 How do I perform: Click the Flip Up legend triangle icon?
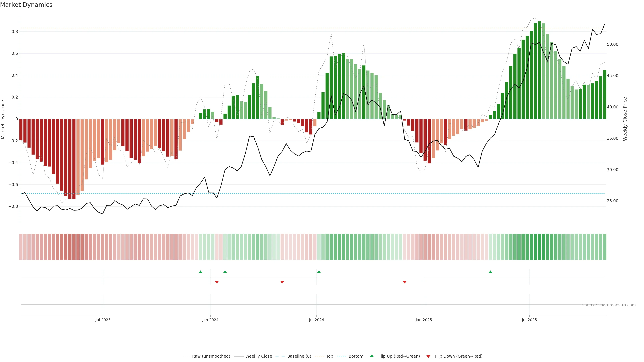(x=372, y=356)
